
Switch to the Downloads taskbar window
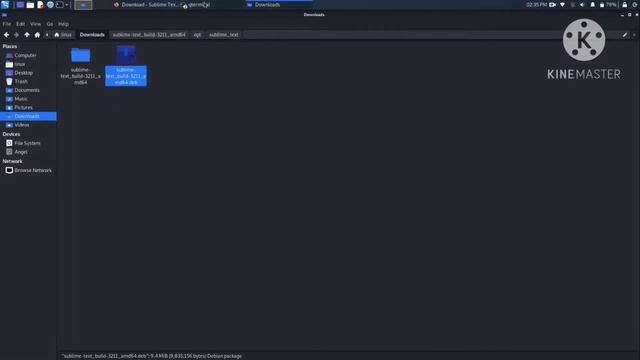(279, 5)
